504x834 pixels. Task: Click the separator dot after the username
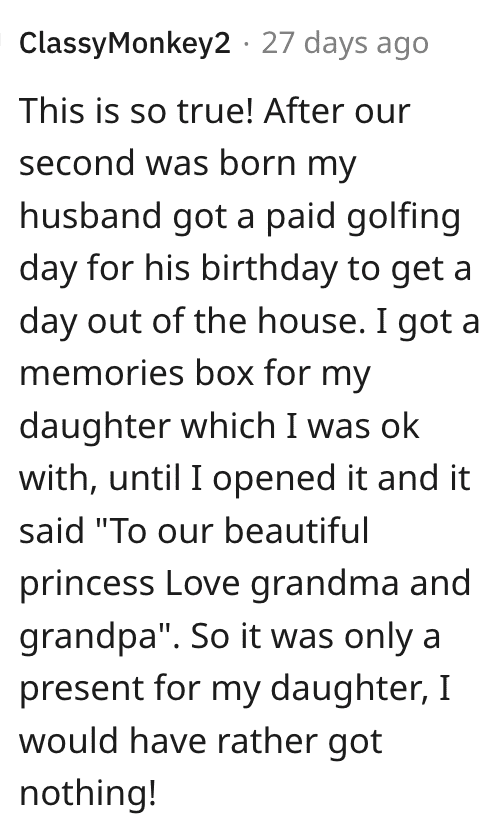[x=246, y=45]
